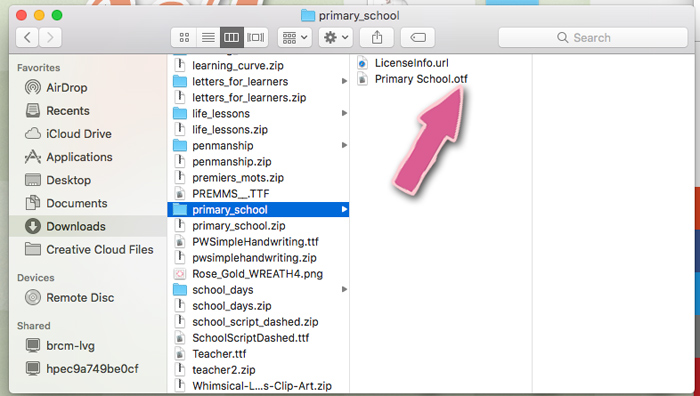The image size is (700, 396).
Task: Select primary_school.zip file
Action: point(258,226)
